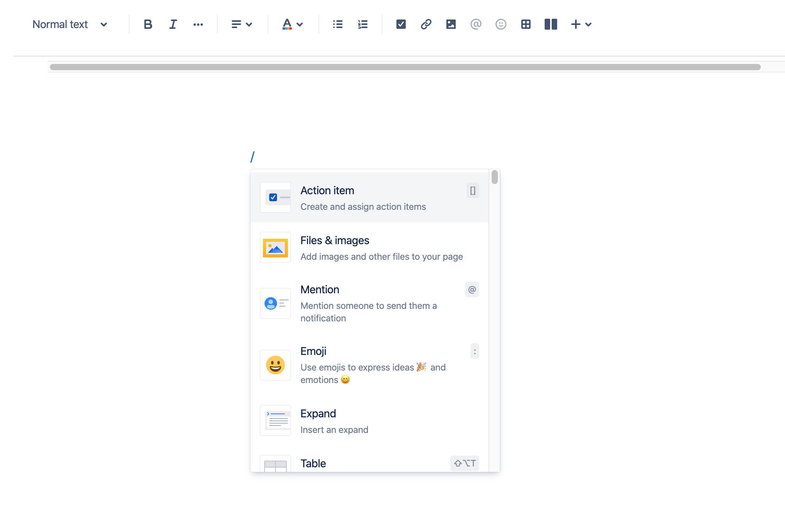The image size is (785, 532).
Task: Insert a bullet list
Action: (337, 24)
